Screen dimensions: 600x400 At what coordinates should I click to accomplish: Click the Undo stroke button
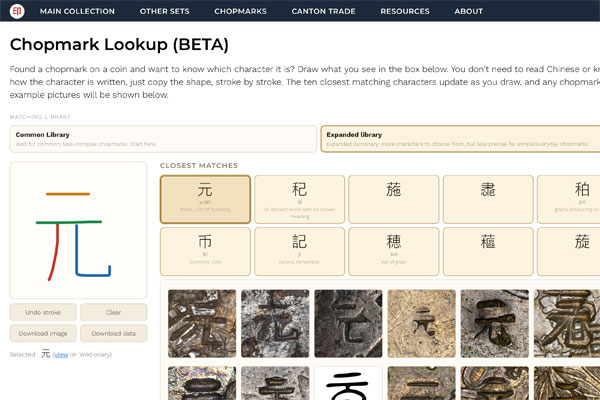pyautogui.click(x=43, y=312)
